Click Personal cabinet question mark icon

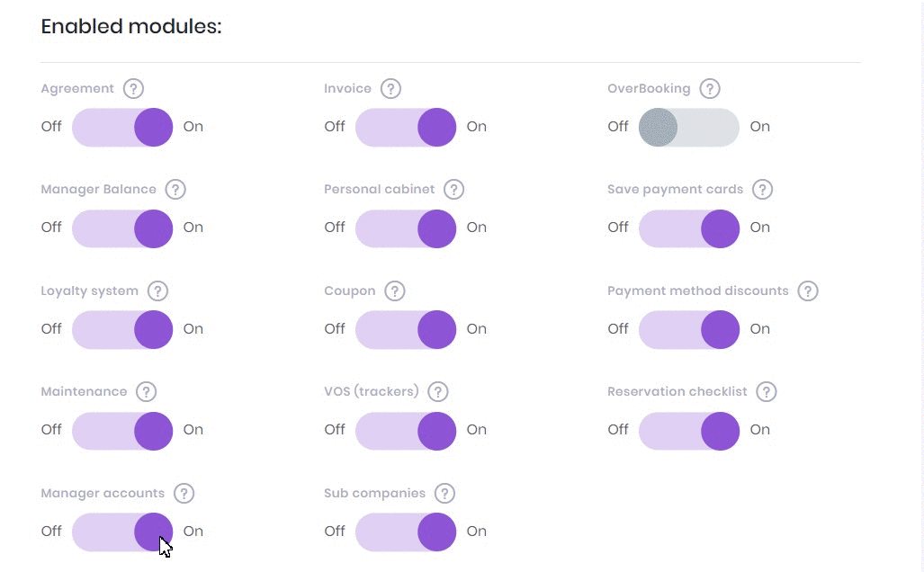point(454,190)
